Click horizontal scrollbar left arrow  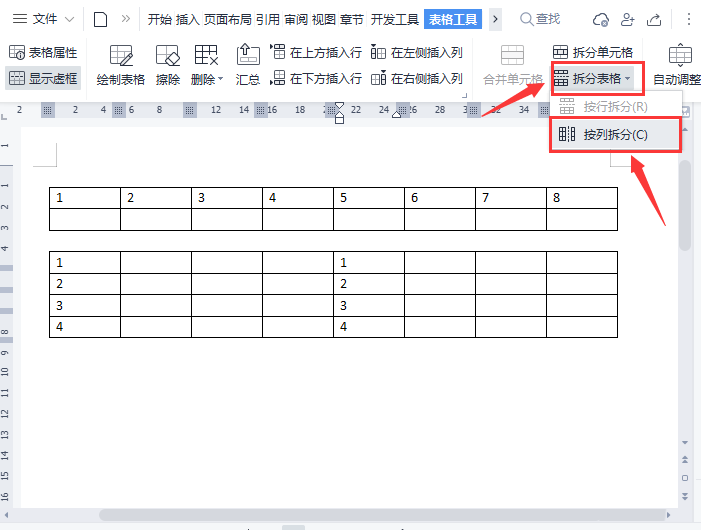point(6,515)
